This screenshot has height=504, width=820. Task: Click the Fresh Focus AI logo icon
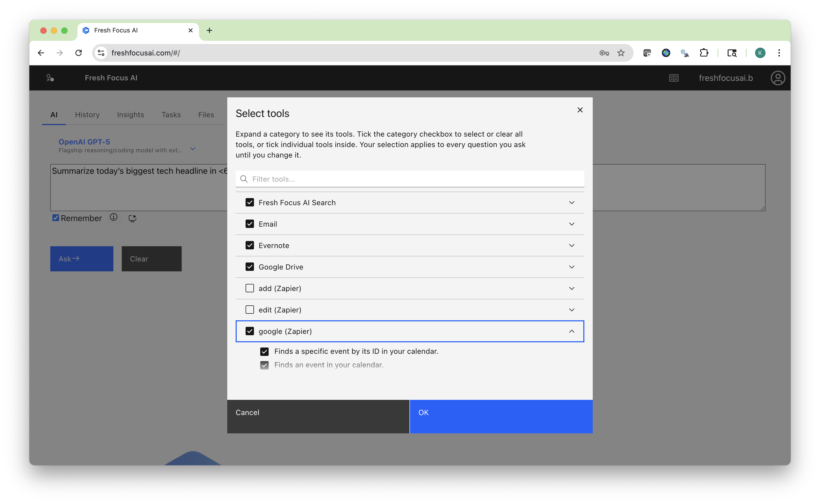pyautogui.click(x=50, y=78)
